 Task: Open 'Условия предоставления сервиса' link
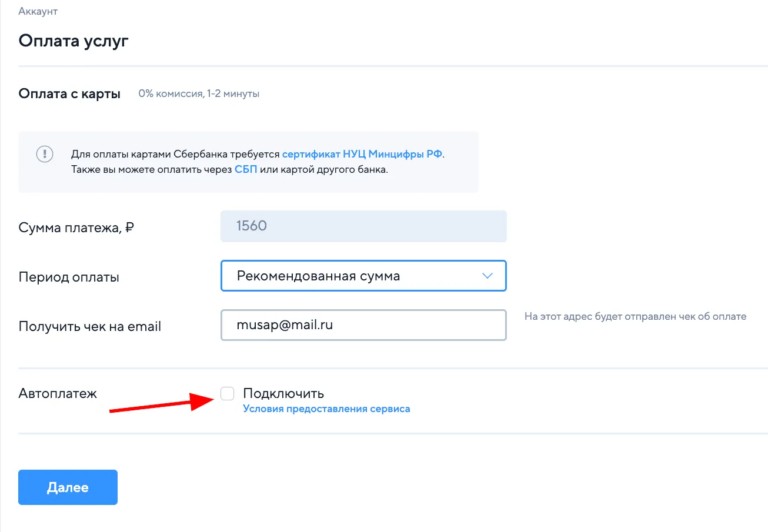pyautogui.click(x=326, y=409)
